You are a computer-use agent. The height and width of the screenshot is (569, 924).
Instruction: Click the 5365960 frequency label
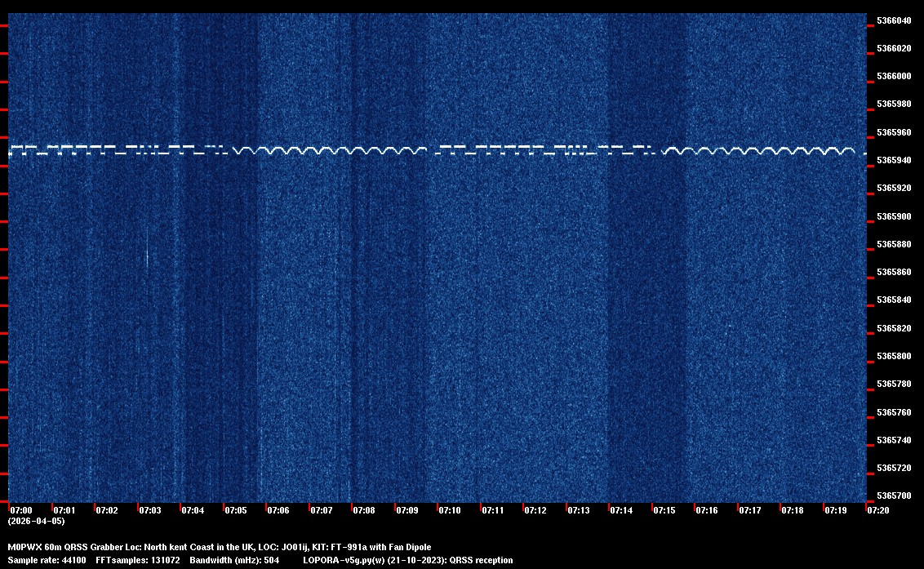click(x=893, y=132)
